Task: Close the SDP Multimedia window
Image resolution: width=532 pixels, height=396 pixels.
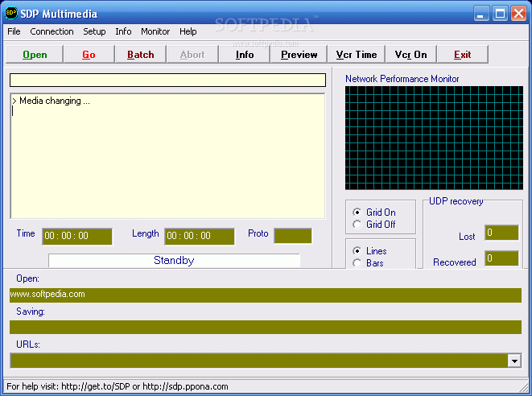Action: pos(519,14)
